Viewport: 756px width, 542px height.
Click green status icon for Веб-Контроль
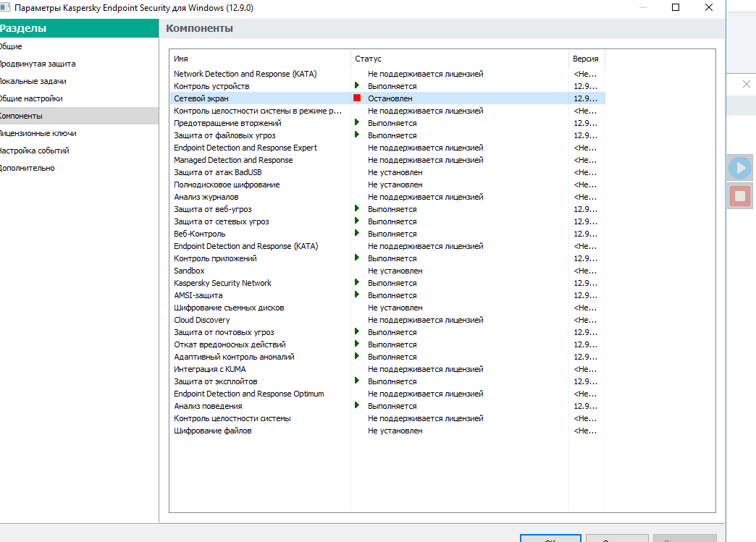coord(357,233)
